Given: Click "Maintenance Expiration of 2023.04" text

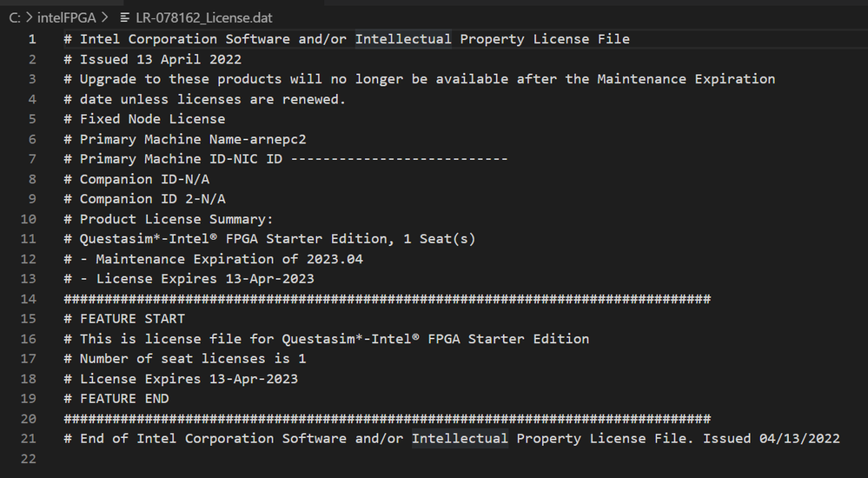Looking at the screenshot, I should [229, 259].
